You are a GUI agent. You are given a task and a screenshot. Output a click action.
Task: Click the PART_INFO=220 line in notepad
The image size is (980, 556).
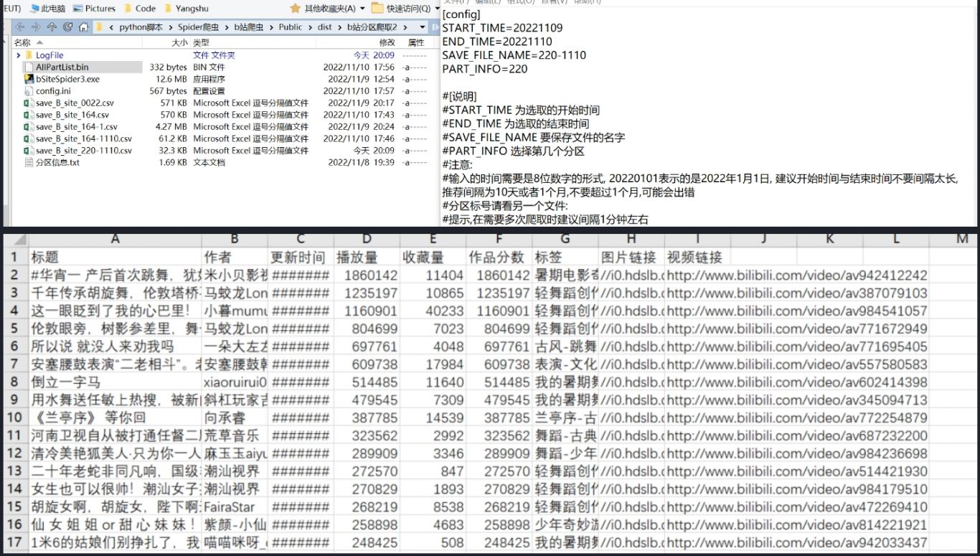point(485,69)
